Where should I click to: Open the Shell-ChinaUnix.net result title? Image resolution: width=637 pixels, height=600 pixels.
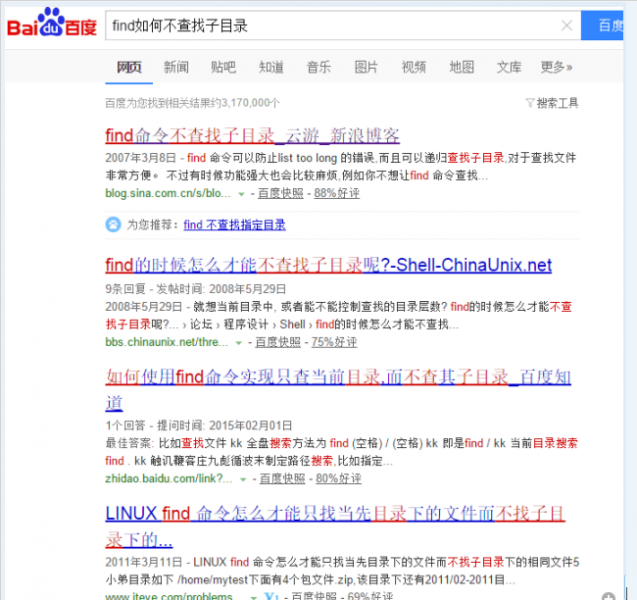point(328,265)
